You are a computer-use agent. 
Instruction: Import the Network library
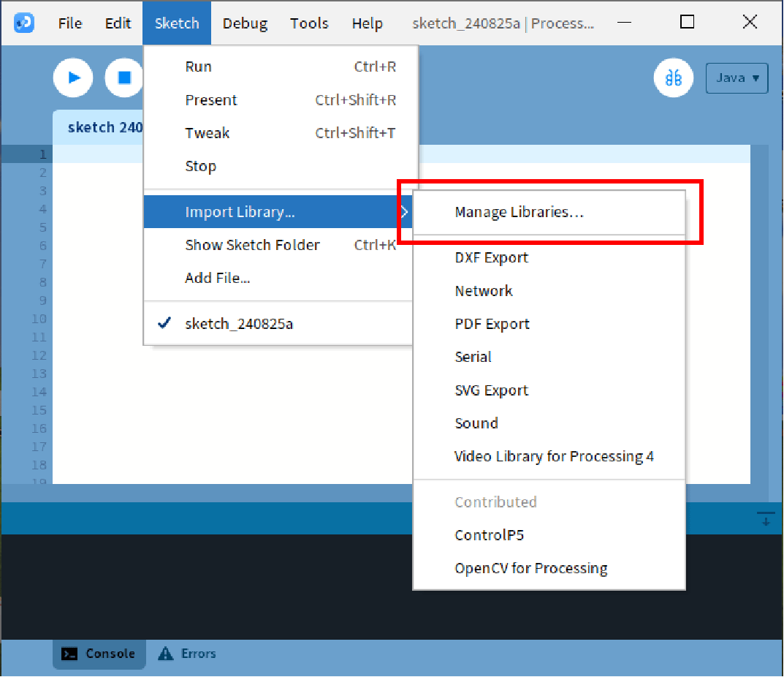tap(549, 291)
